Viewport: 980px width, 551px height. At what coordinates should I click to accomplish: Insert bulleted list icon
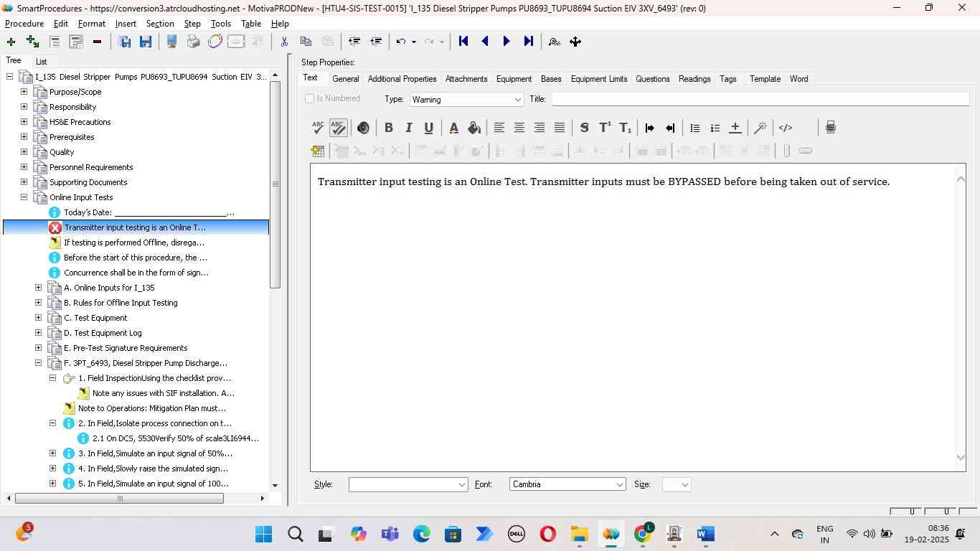[694, 128]
